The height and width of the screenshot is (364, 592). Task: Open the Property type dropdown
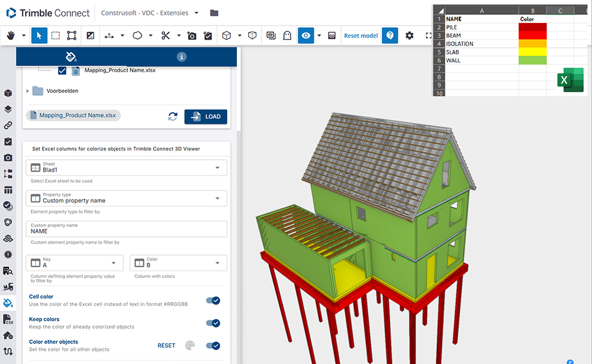coord(127,198)
